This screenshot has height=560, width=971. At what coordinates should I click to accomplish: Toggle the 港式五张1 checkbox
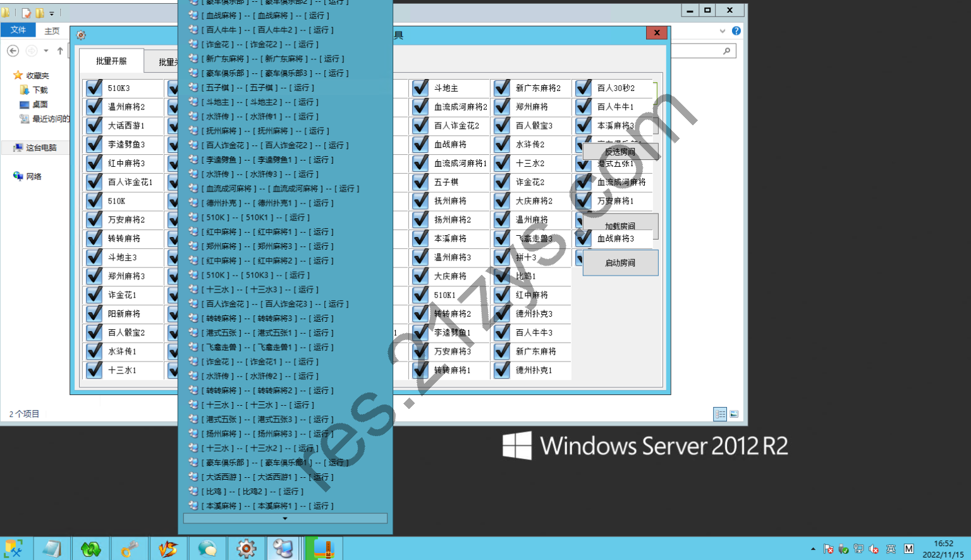pyautogui.click(x=583, y=163)
